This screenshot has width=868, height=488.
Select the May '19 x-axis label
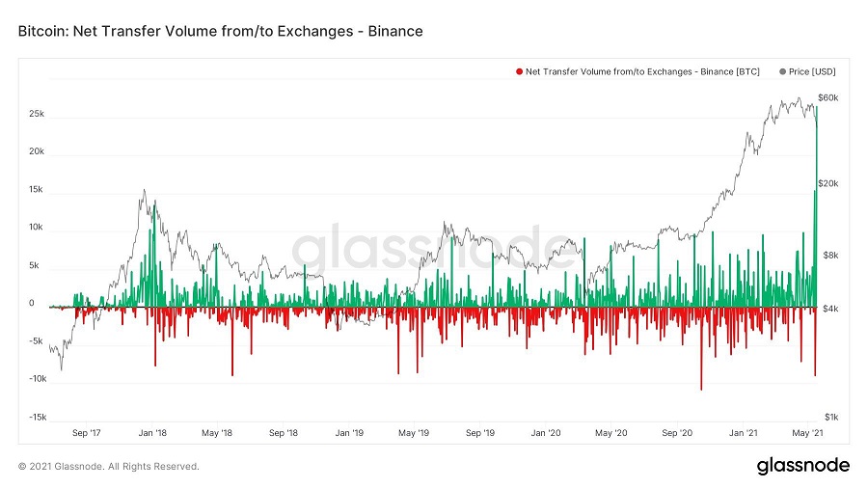coord(413,434)
